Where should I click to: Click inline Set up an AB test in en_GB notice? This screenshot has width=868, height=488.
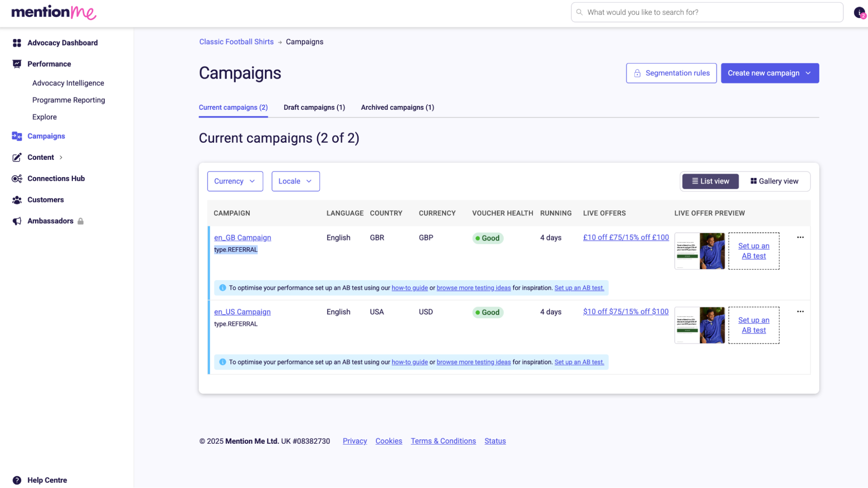[579, 288]
